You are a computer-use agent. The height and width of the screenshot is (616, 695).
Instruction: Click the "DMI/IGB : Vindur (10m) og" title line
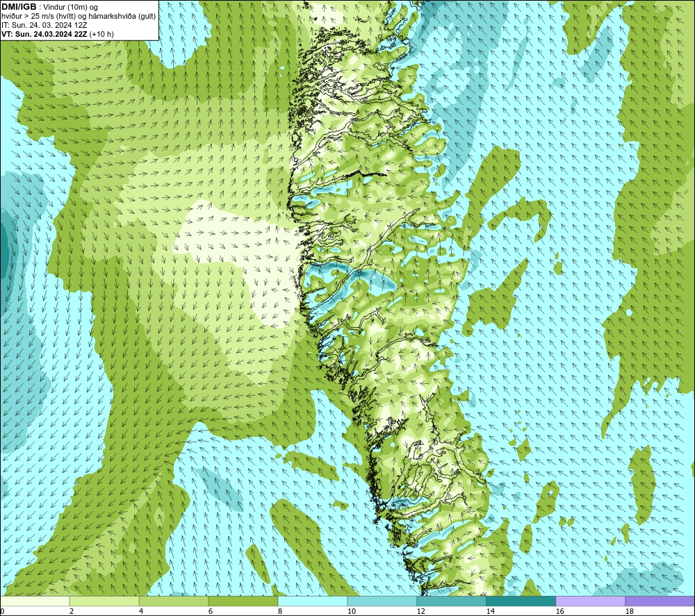pos(49,7)
